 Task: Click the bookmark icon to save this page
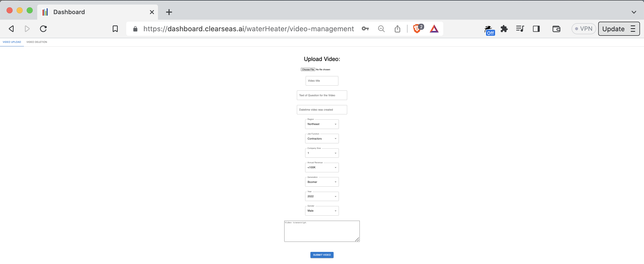[x=115, y=28]
